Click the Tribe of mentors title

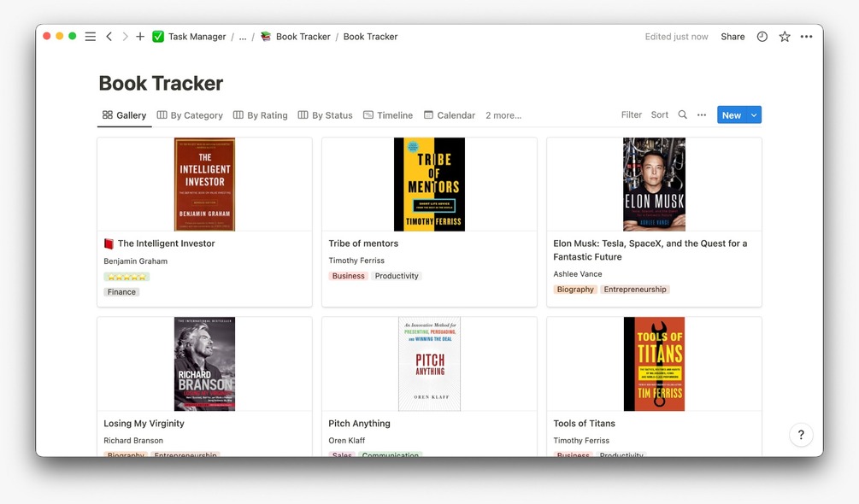pos(363,243)
